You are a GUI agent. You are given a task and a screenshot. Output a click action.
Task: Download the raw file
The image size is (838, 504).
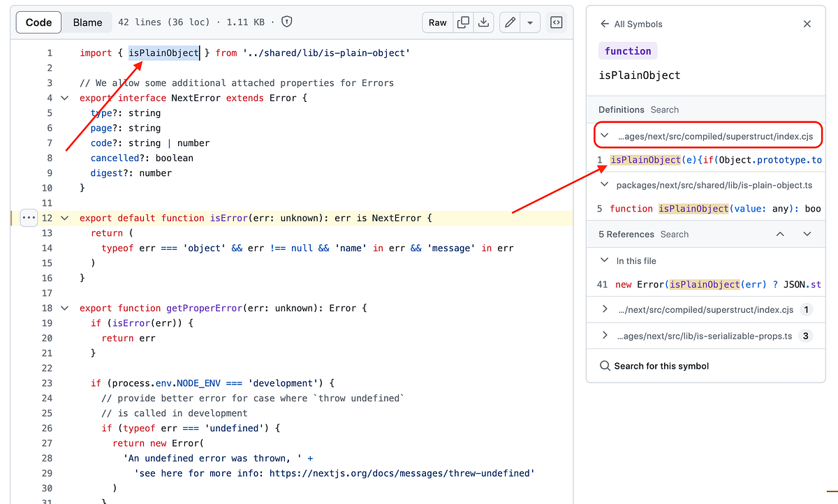(483, 22)
